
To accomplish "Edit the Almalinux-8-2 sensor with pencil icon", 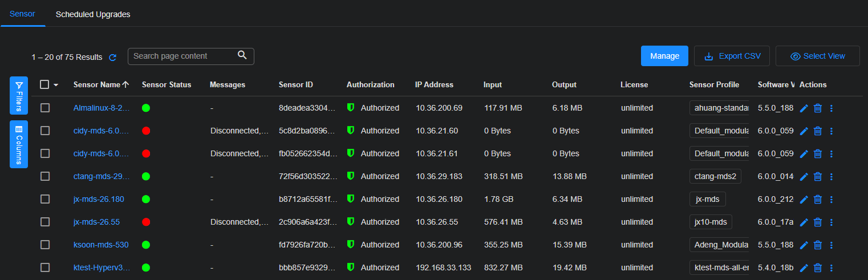I will pyautogui.click(x=804, y=108).
